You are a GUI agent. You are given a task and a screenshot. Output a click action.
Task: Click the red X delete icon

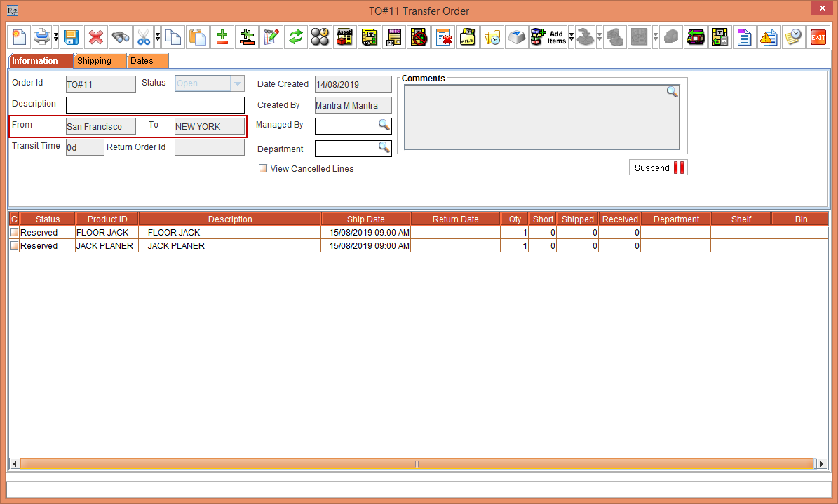[x=95, y=37]
